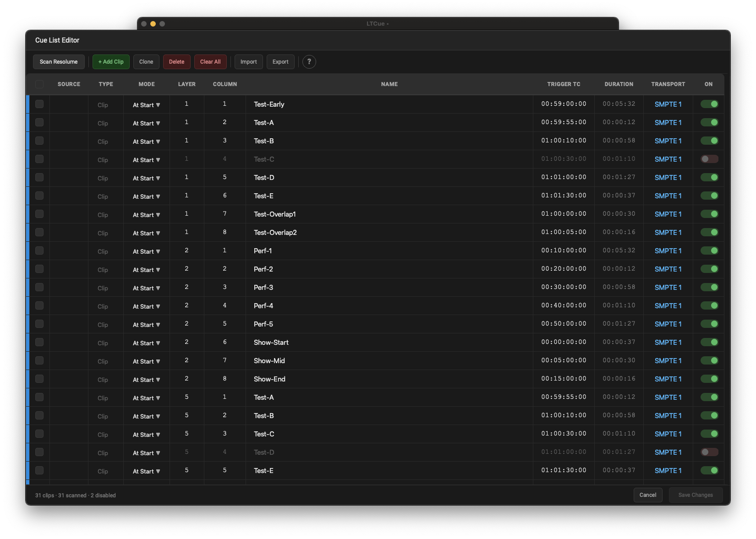Screen dimensions: 756x539
Task: Clone the selected clips
Action: point(146,62)
